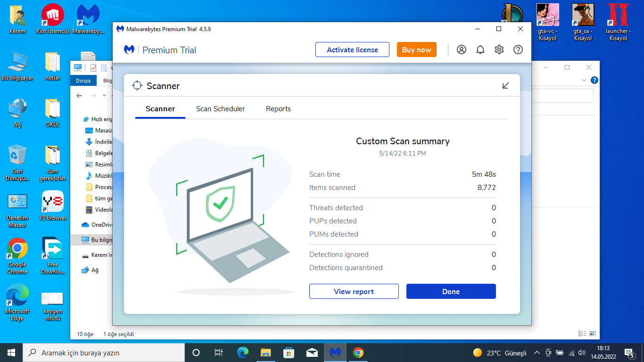Image resolution: width=644 pixels, height=362 pixels.
Task: Open the Malwarebytes notifications bell
Action: coord(480,49)
